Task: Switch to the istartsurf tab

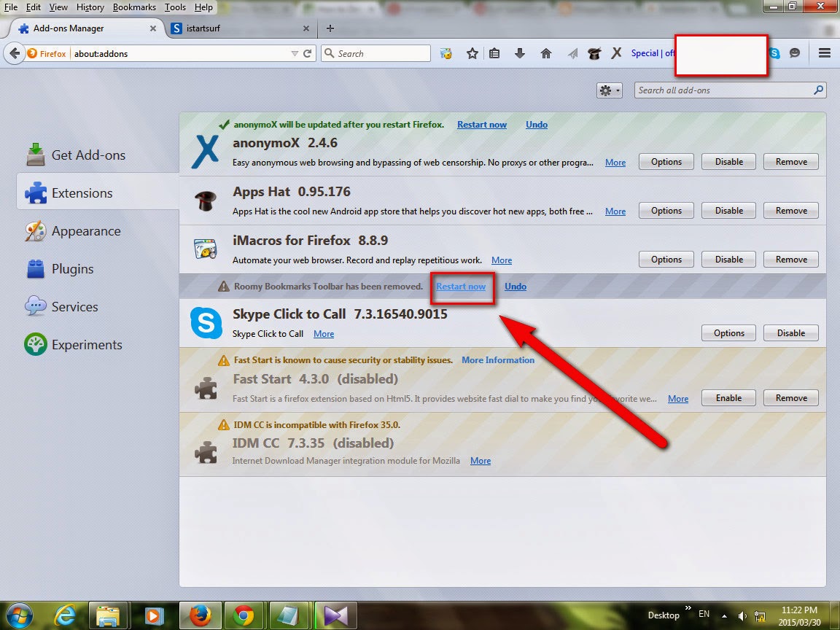Action: coord(241,28)
